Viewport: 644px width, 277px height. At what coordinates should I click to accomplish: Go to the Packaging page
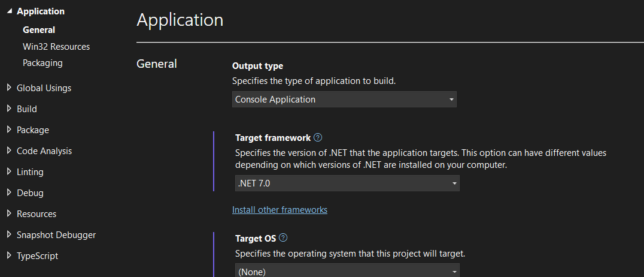point(42,62)
